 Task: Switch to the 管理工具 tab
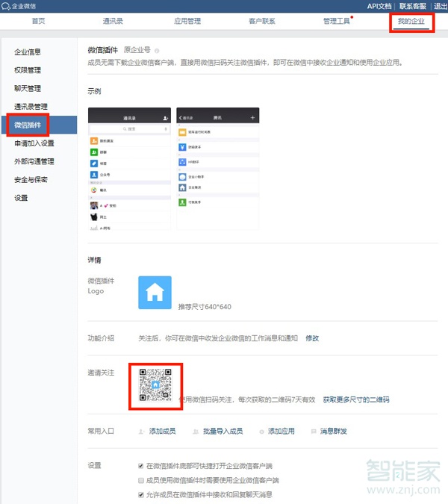click(336, 21)
